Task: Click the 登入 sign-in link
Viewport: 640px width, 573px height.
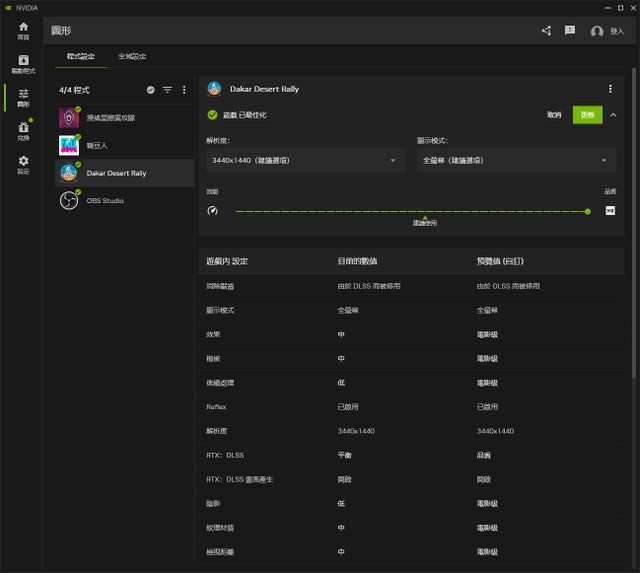Action: tap(617, 31)
